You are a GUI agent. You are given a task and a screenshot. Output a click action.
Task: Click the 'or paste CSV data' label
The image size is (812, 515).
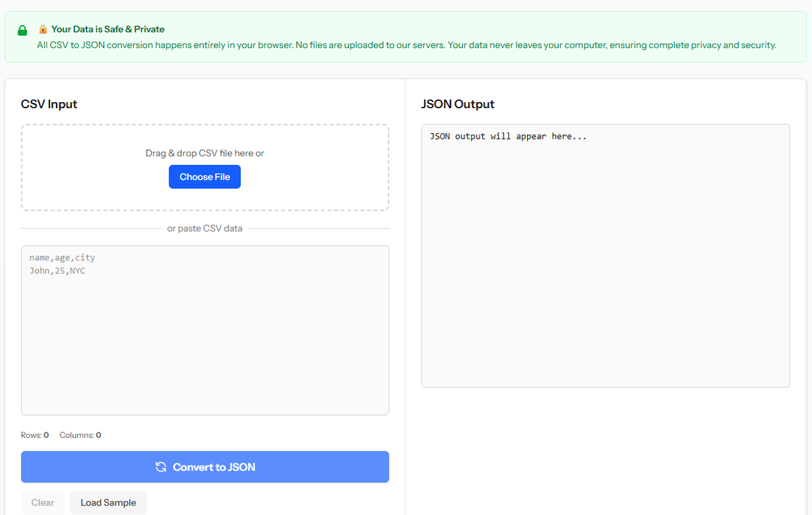[x=204, y=228]
